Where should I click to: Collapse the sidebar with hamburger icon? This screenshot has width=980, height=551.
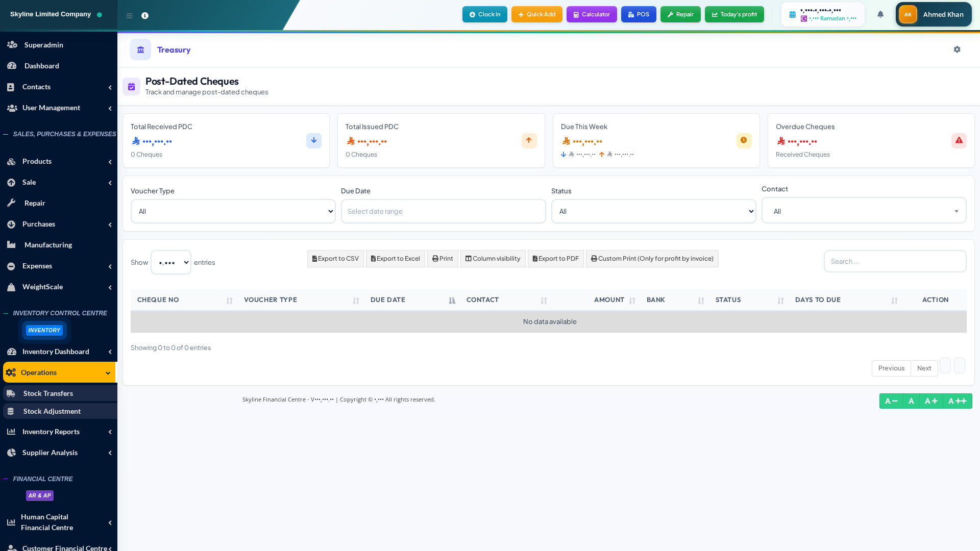pyautogui.click(x=130, y=16)
